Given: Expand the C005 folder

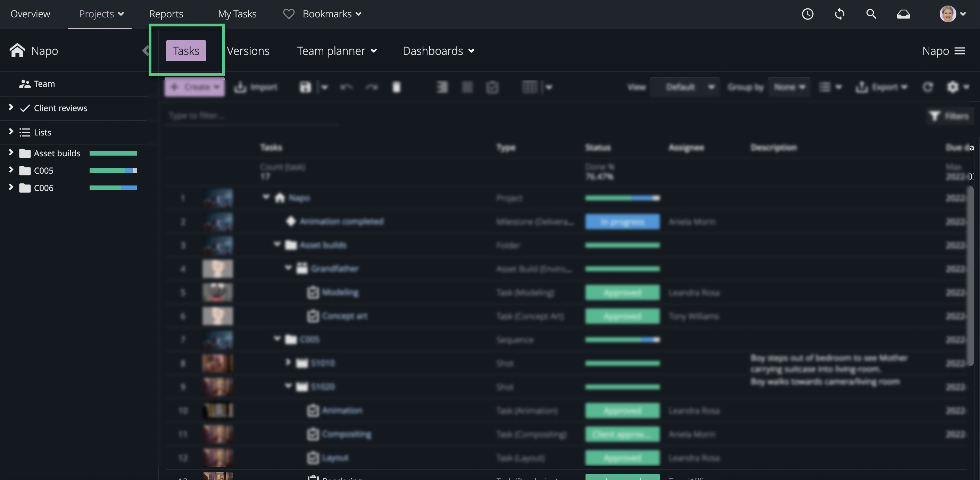Looking at the screenshot, I should pyautogui.click(x=11, y=170).
